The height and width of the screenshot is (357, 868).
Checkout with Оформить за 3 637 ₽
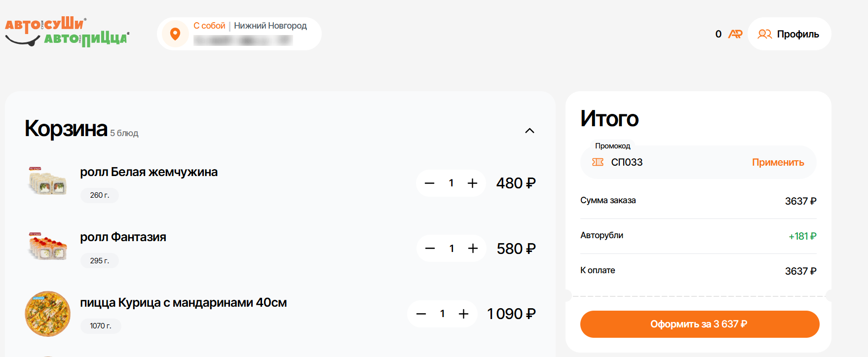tap(700, 324)
